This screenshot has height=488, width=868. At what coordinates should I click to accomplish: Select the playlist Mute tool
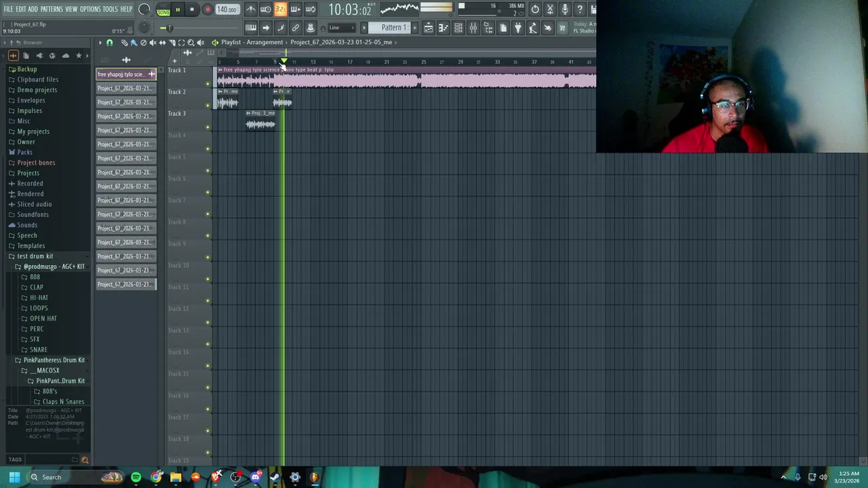pos(153,43)
